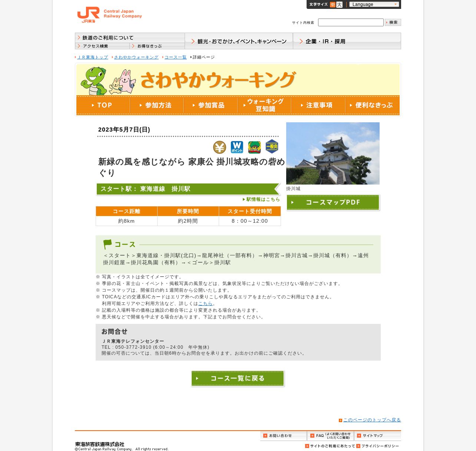Open 観光・おでかけ、イベント、キャンペーン menu
The height and width of the screenshot is (451, 476).
point(239,41)
